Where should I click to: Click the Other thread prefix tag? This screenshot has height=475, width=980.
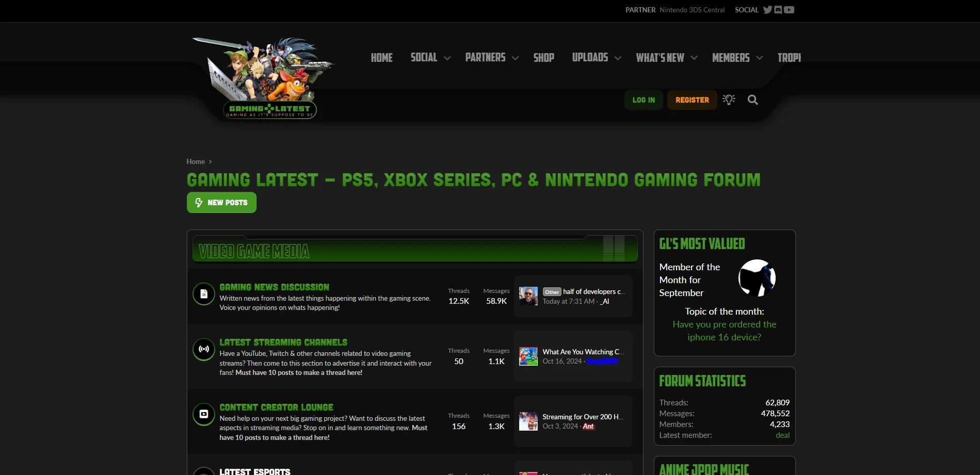[552, 292]
